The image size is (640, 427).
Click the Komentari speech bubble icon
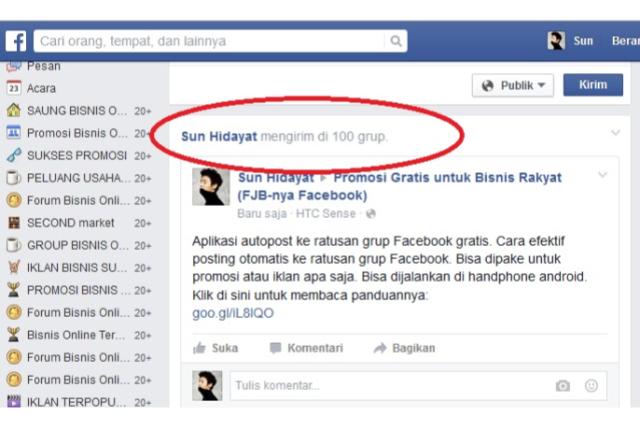[276, 348]
